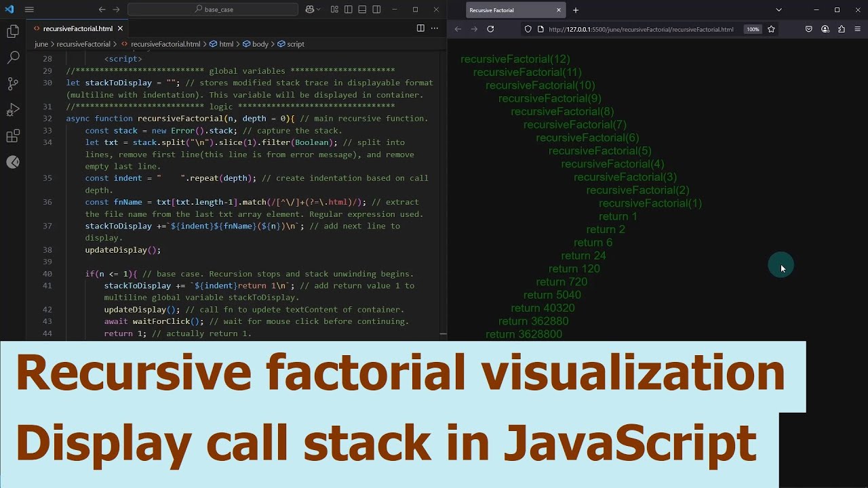Go back in the browser
868x488 pixels.
[458, 29]
